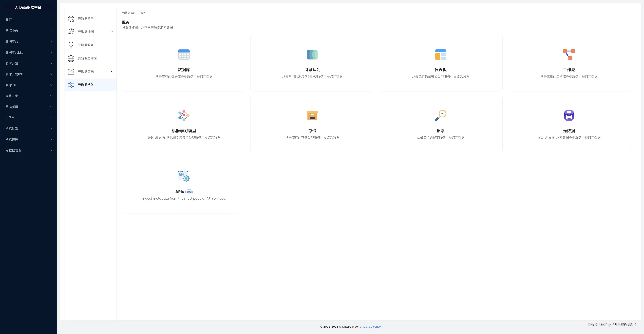Select the purple 元数据 metadata service icon

click(569, 116)
